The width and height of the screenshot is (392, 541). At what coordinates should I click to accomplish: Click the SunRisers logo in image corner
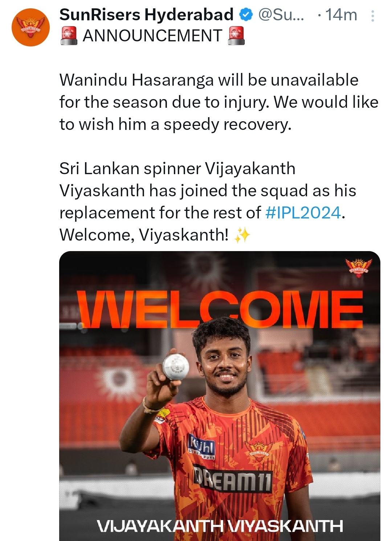358,268
